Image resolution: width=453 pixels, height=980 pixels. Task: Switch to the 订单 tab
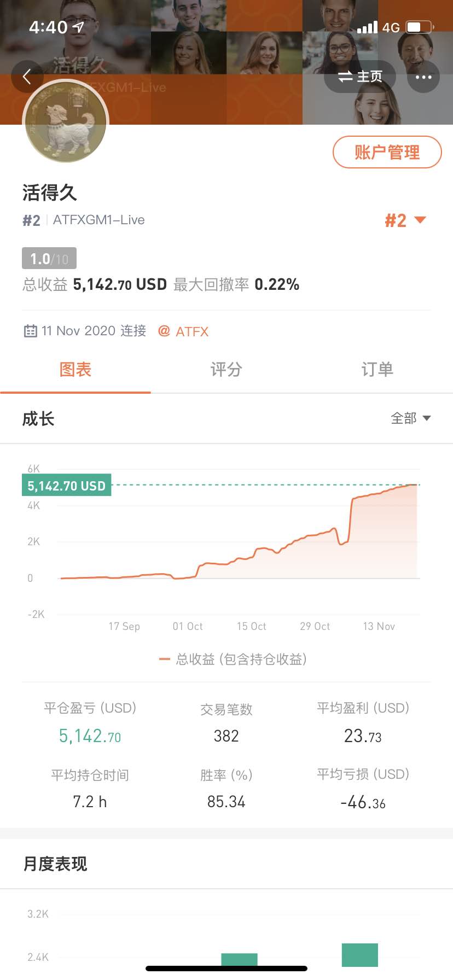click(x=377, y=370)
